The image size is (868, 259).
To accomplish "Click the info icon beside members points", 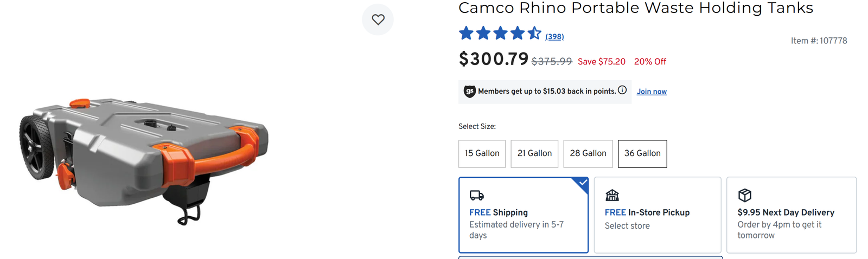I will pos(622,90).
